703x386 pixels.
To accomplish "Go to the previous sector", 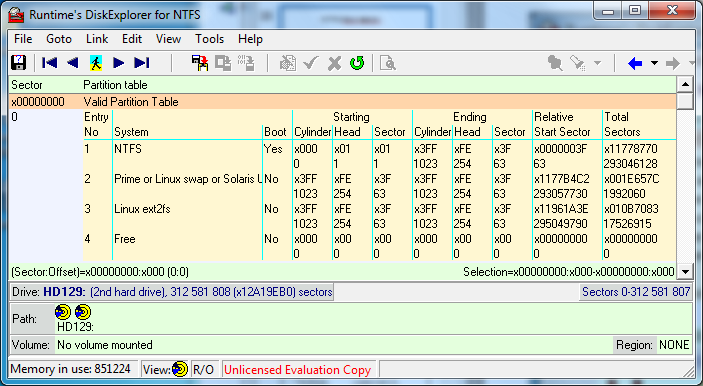I will click(x=73, y=63).
